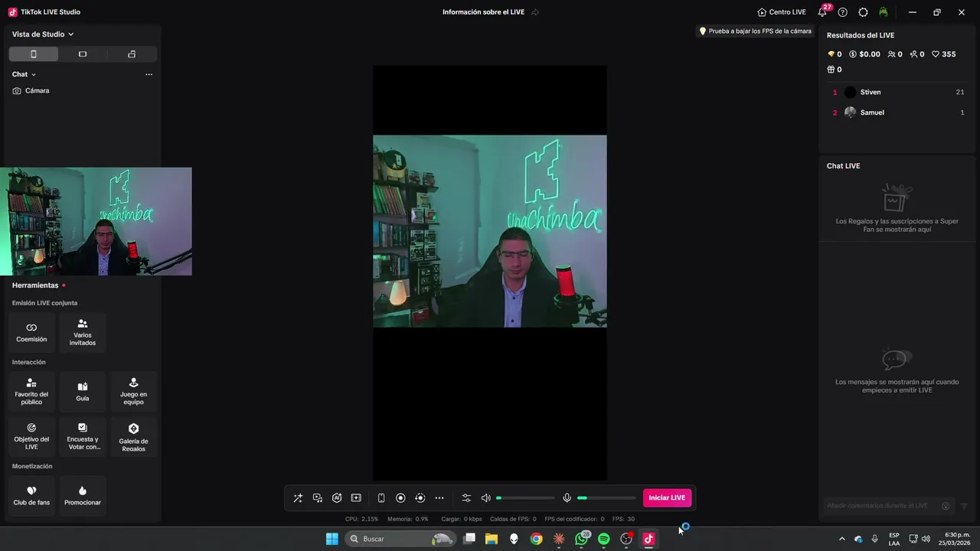Select viewer Samuel in ranking

pyautogui.click(x=896, y=112)
